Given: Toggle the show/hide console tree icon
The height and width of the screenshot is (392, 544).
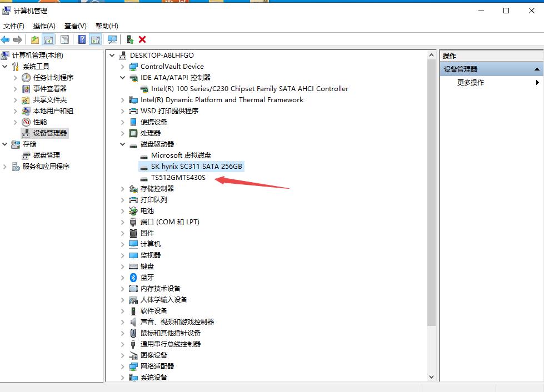Looking at the screenshot, I should click(x=48, y=40).
